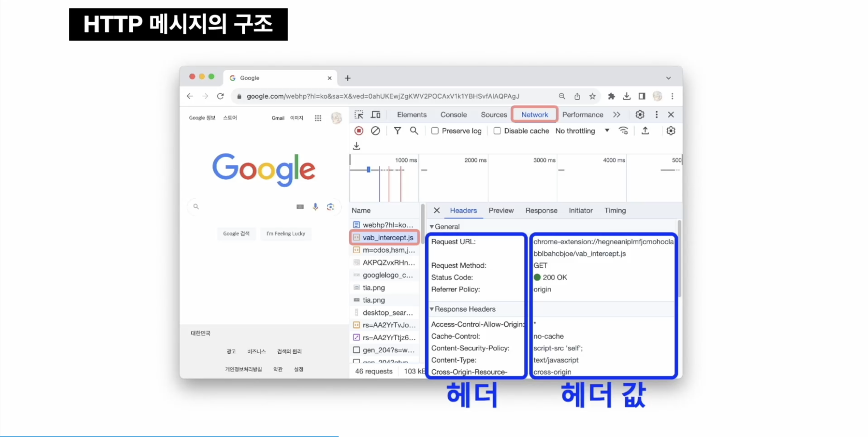Toggle checkbox beside gen_204?s=w request

coord(356,350)
